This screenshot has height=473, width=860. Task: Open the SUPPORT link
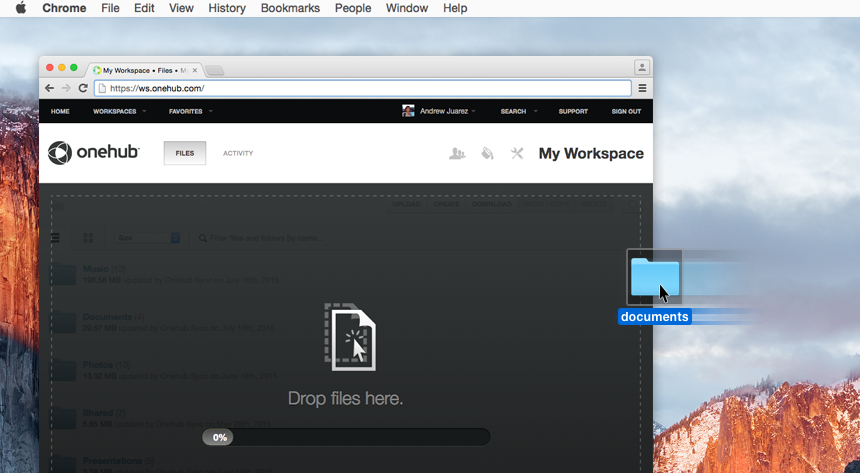tap(573, 111)
